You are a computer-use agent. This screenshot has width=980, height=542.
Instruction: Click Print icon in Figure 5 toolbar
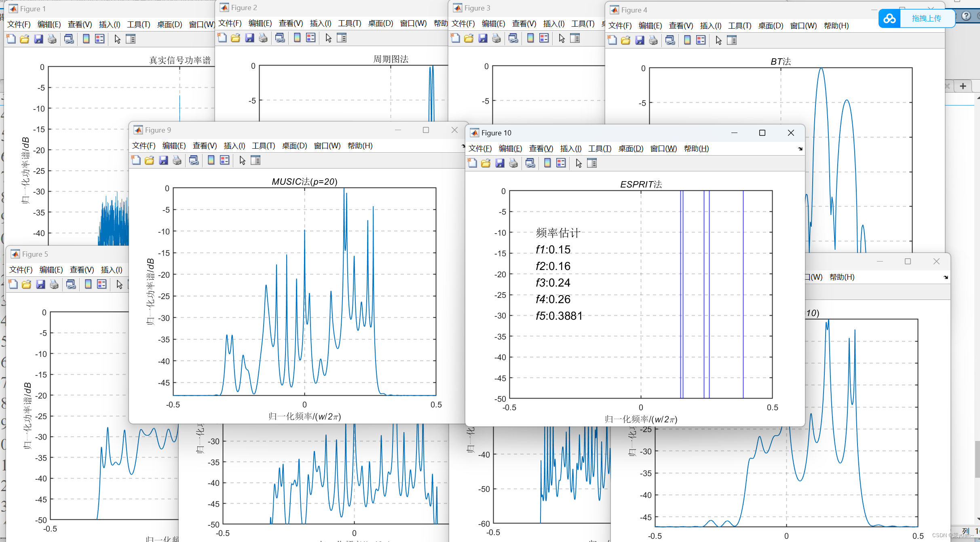(x=54, y=285)
